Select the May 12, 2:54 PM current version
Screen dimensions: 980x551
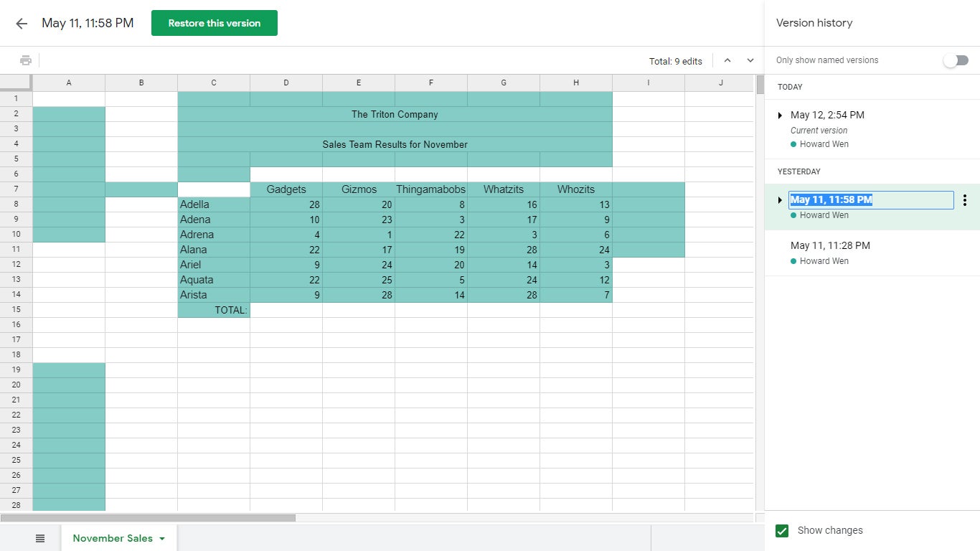pyautogui.click(x=872, y=129)
